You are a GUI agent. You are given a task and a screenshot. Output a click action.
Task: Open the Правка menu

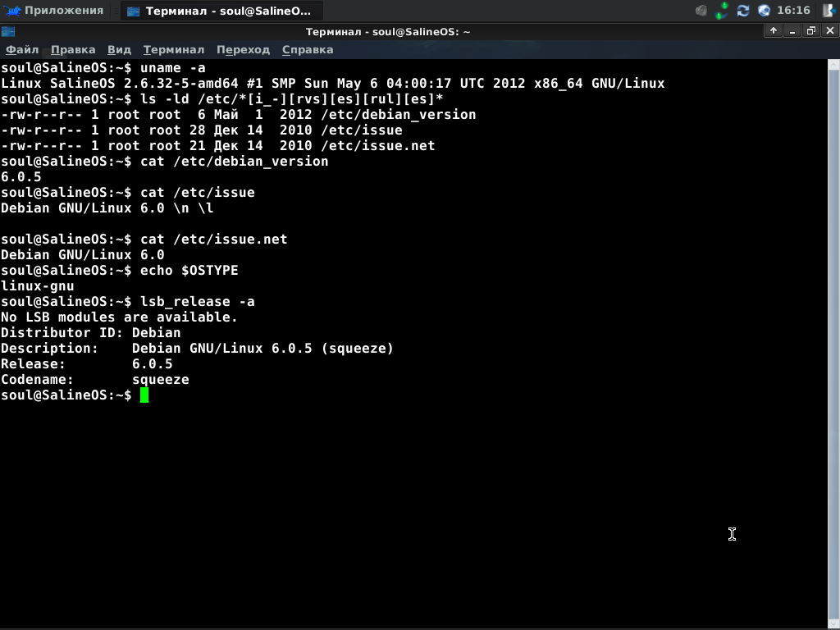point(73,50)
